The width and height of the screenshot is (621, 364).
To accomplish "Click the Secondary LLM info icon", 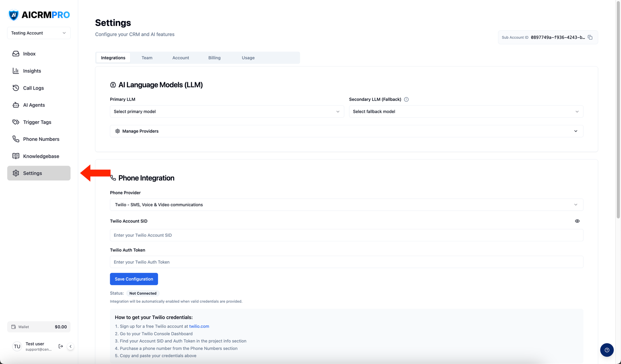I will click(406, 99).
